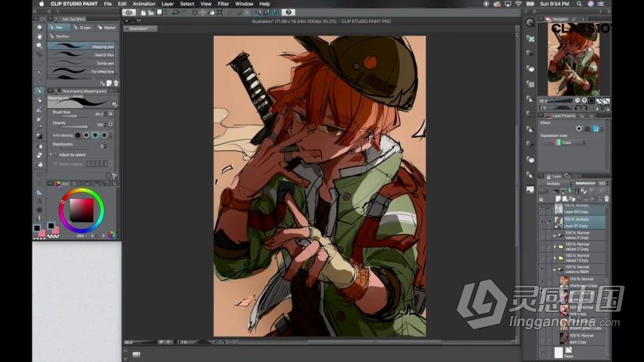Click the Brush Size stepper arrows
The image size is (644, 362).
pos(106,114)
